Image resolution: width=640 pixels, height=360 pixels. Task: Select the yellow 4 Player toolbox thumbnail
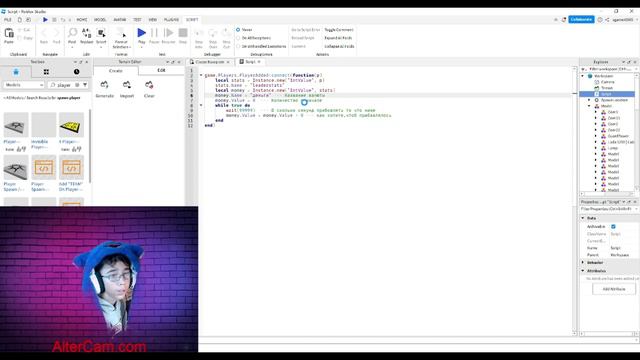point(71,125)
